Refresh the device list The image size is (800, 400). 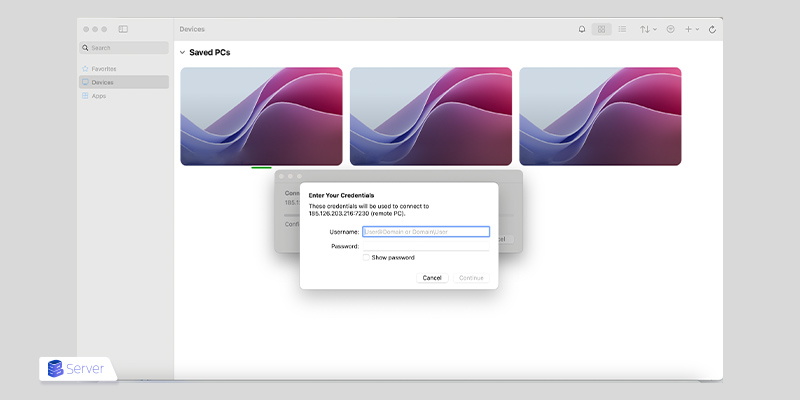pos(712,30)
